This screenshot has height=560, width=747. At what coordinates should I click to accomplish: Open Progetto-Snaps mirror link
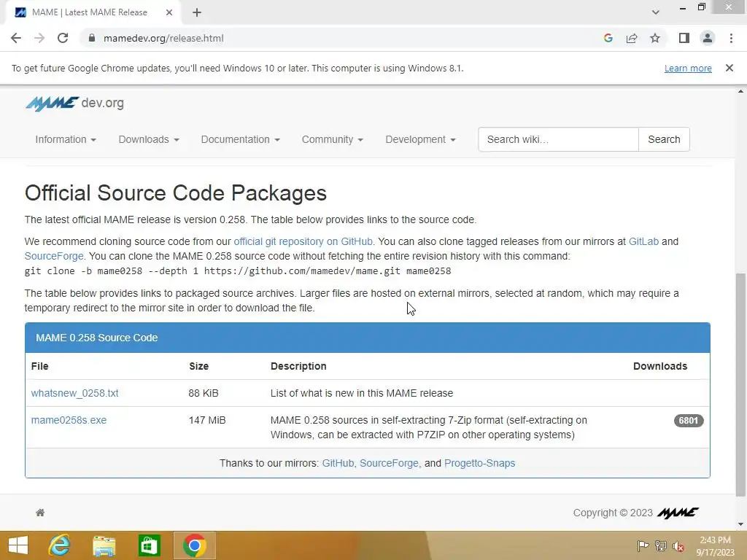tap(479, 463)
